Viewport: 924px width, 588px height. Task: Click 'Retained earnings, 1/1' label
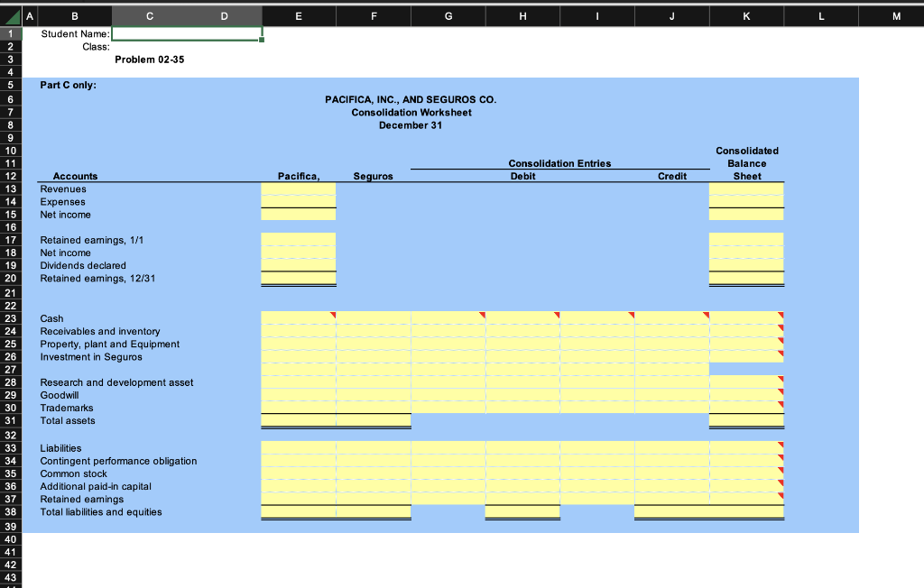tap(92, 241)
